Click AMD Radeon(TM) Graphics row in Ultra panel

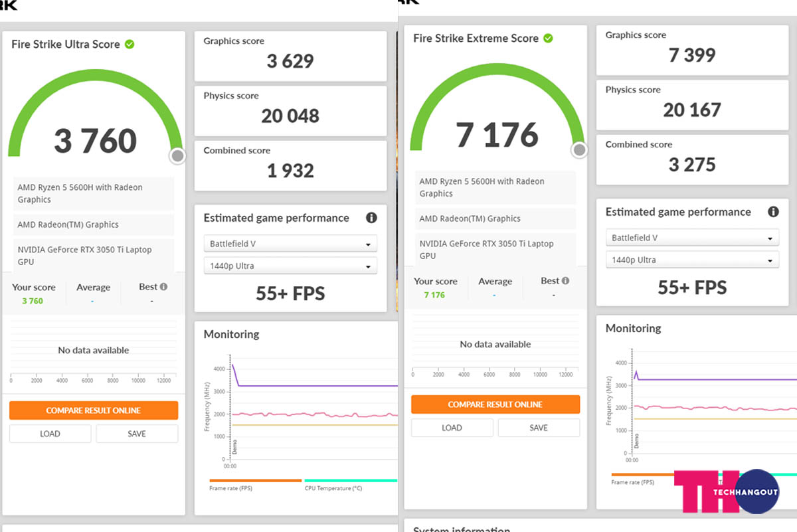click(94, 224)
